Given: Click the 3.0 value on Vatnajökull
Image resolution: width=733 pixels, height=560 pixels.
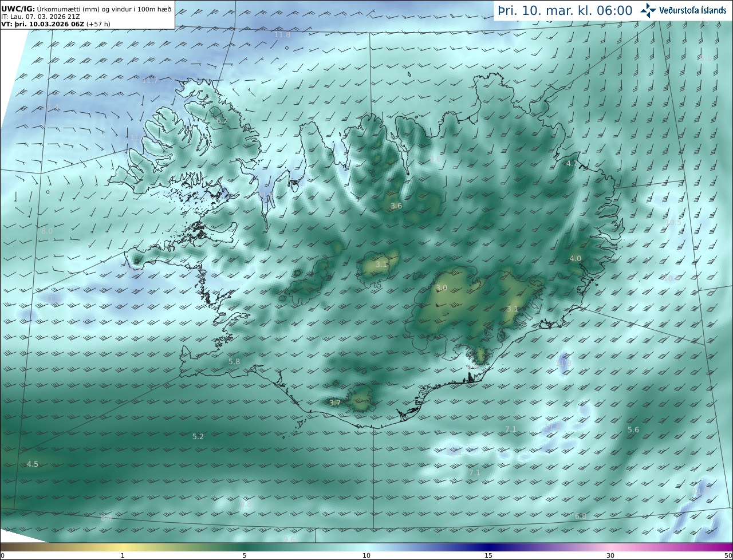Looking at the screenshot, I should (441, 288).
